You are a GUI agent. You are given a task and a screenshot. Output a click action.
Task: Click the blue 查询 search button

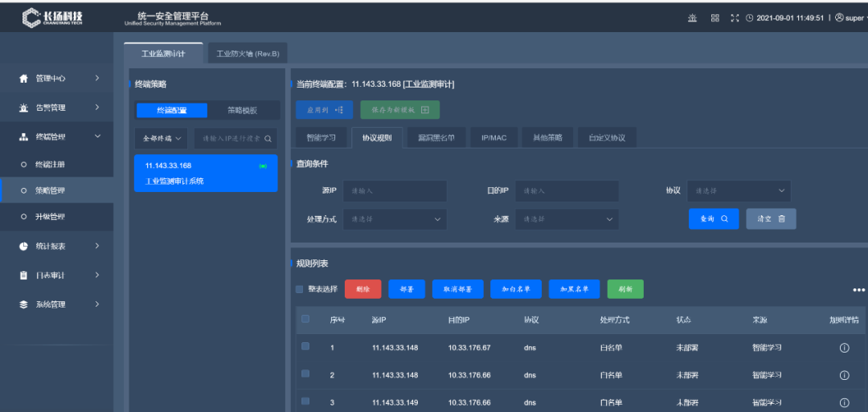coord(713,218)
